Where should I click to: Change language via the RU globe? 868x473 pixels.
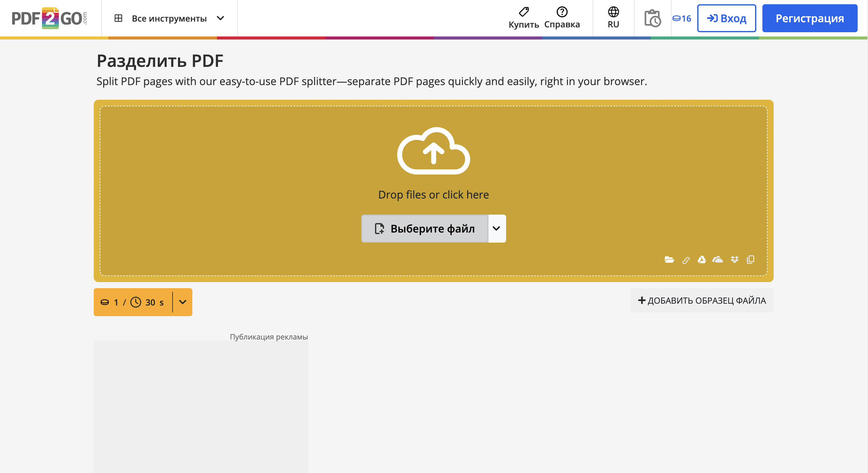(x=613, y=18)
